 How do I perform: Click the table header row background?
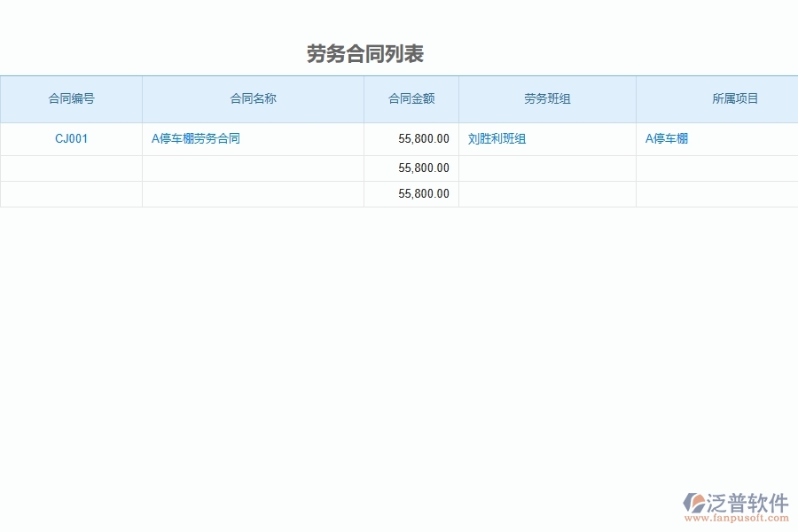pyautogui.click(x=399, y=98)
